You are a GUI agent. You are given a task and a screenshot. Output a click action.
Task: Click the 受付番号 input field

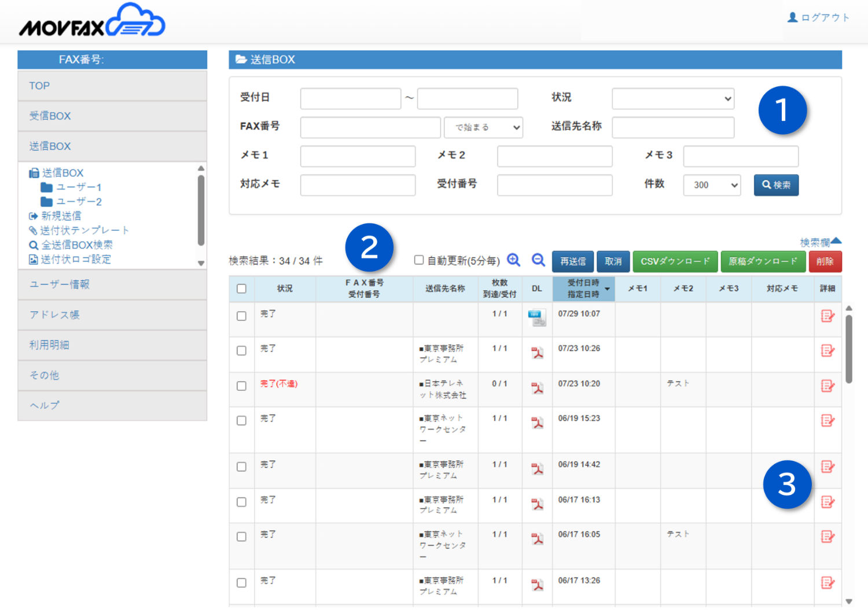point(554,185)
